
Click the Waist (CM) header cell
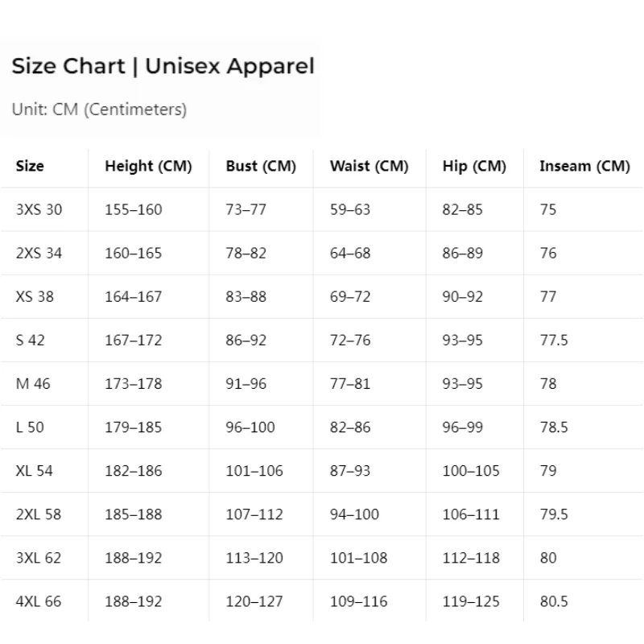[369, 167]
